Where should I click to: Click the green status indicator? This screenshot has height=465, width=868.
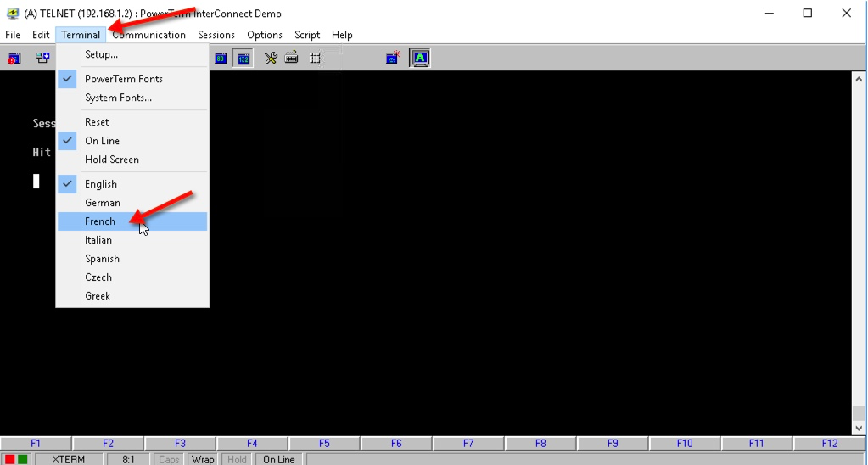point(22,459)
